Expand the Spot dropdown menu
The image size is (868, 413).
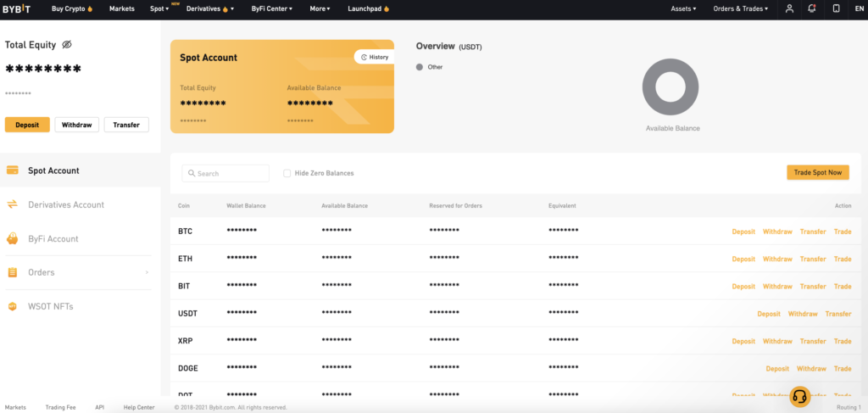click(159, 8)
